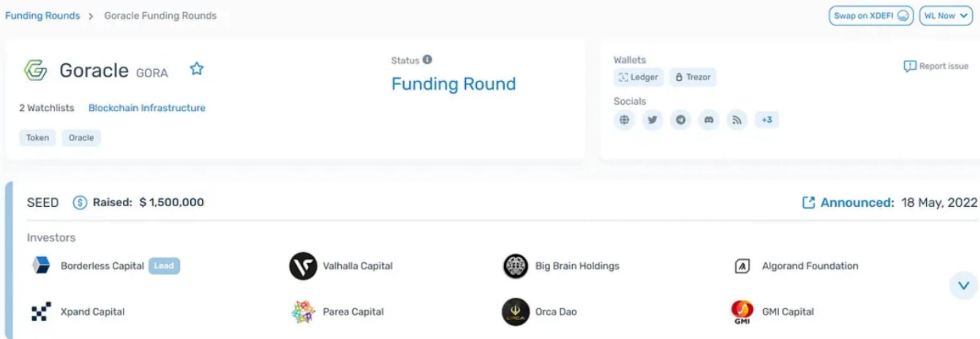980x339 pixels.
Task: Open the website globe social icon
Action: pyautogui.click(x=624, y=120)
